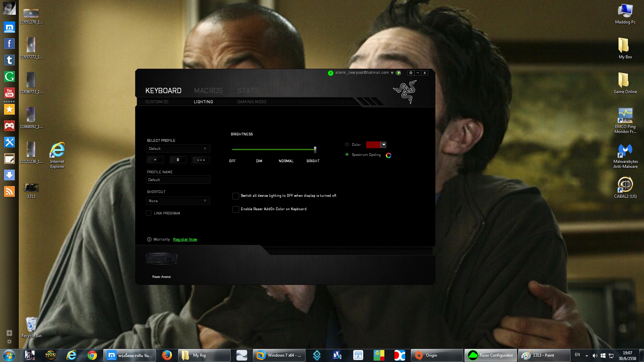Image resolution: width=644 pixels, height=362 pixels.
Task: Click the Spectrum Cycling color wheel icon
Action: pyautogui.click(x=388, y=155)
